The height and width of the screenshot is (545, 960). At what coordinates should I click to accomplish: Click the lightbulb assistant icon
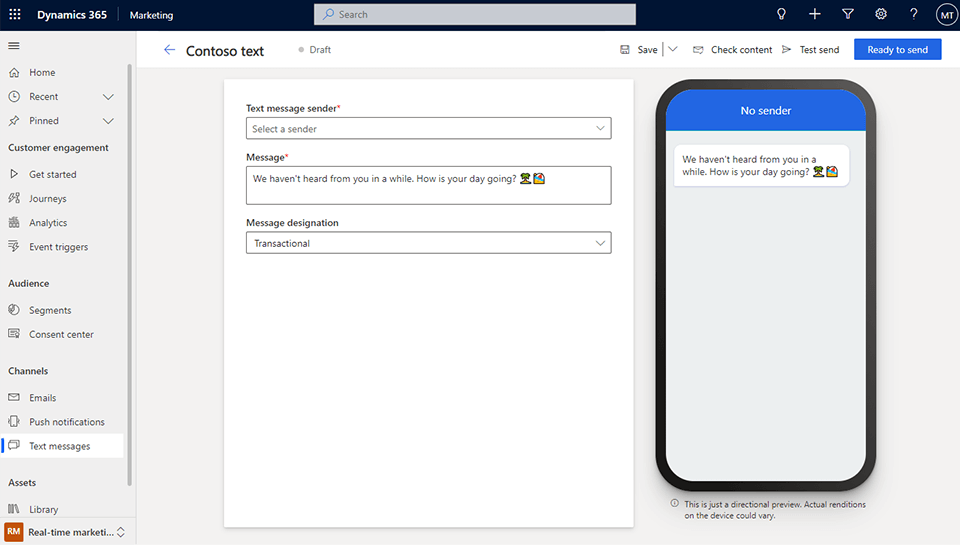click(x=782, y=15)
